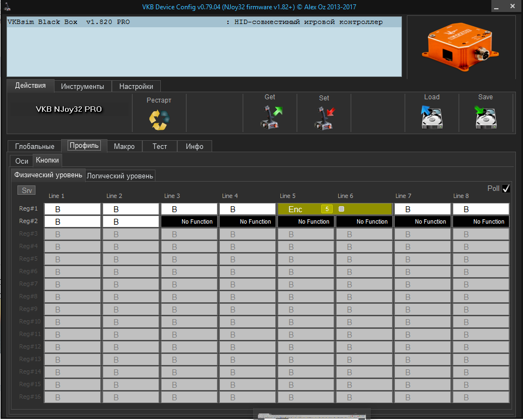Viewport: 523px width, 420px height.
Task: Click the Srv button
Action: (x=27, y=190)
